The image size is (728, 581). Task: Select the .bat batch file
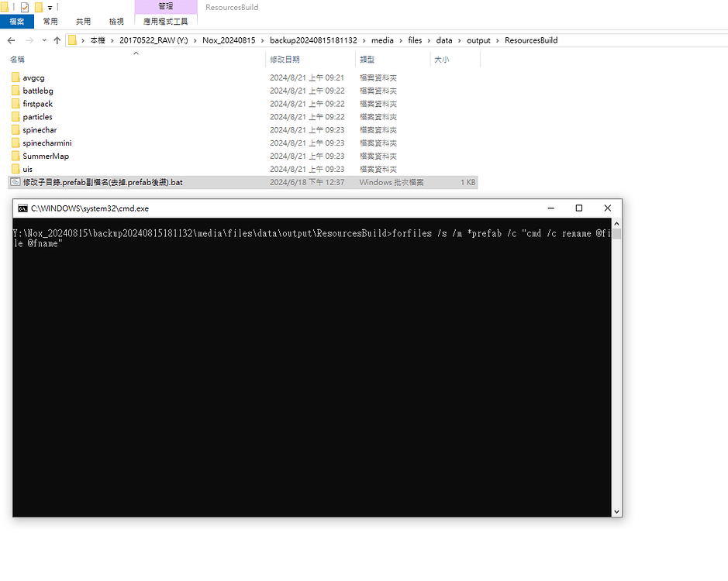(x=102, y=182)
